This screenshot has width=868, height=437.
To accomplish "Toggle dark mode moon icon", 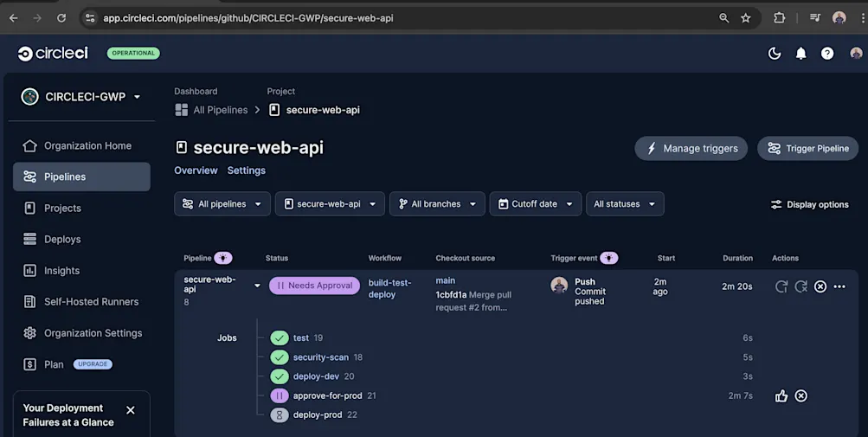I will [x=775, y=53].
